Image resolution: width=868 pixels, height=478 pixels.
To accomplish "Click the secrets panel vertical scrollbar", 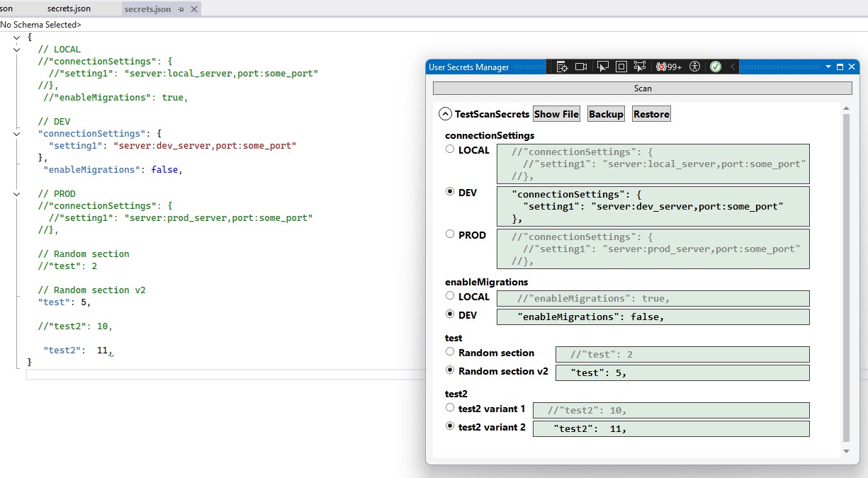I will 845,276.
